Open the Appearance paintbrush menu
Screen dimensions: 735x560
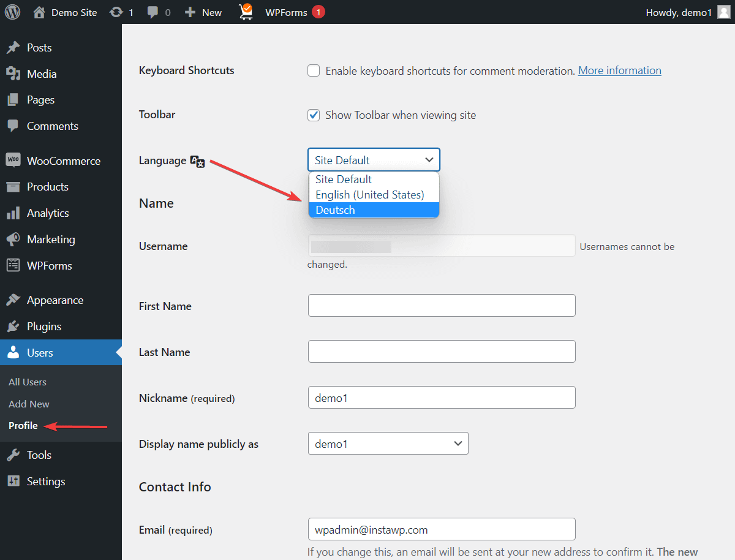click(12, 300)
